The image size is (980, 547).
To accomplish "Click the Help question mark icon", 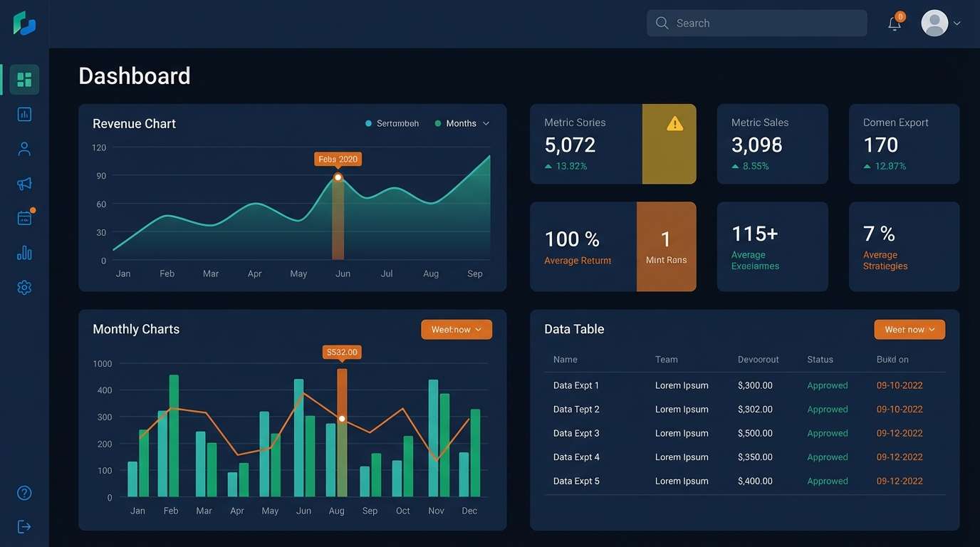I will [x=24, y=492].
